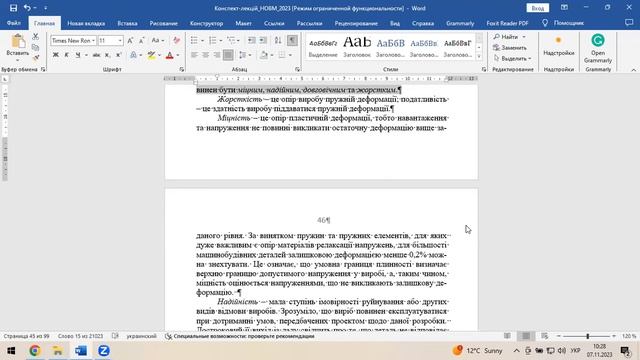Toggle Bold (Ж) formatting
Screen dimensions: 640x360
click(x=56, y=55)
